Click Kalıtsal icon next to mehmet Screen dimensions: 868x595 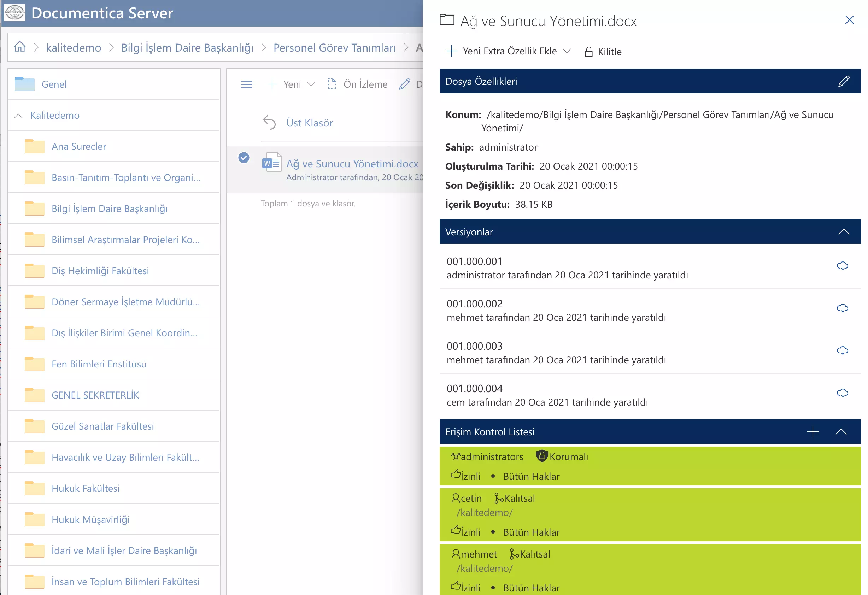tap(514, 554)
